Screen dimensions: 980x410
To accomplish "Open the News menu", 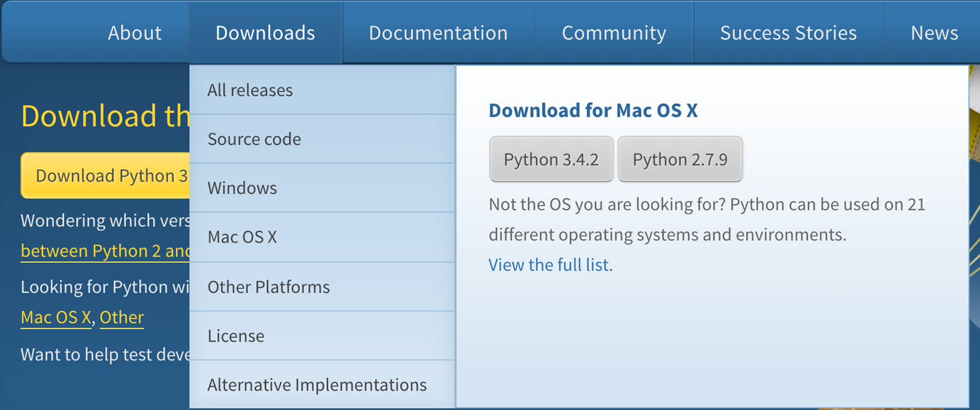I will 934,33.
